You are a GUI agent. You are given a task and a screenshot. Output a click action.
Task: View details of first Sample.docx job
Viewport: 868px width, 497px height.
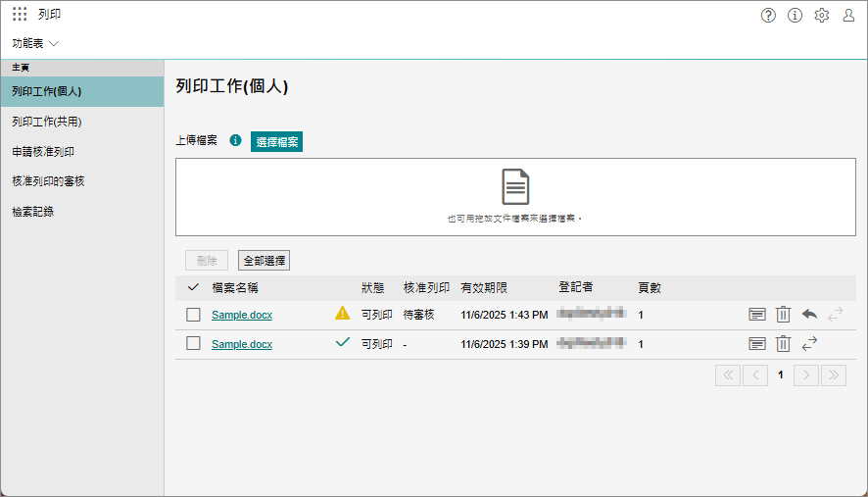(756, 315)
